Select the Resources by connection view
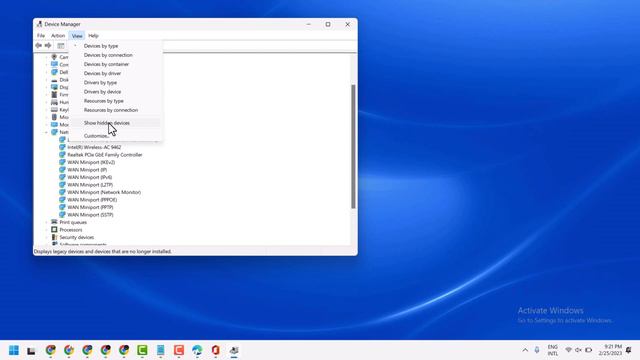 116,110
